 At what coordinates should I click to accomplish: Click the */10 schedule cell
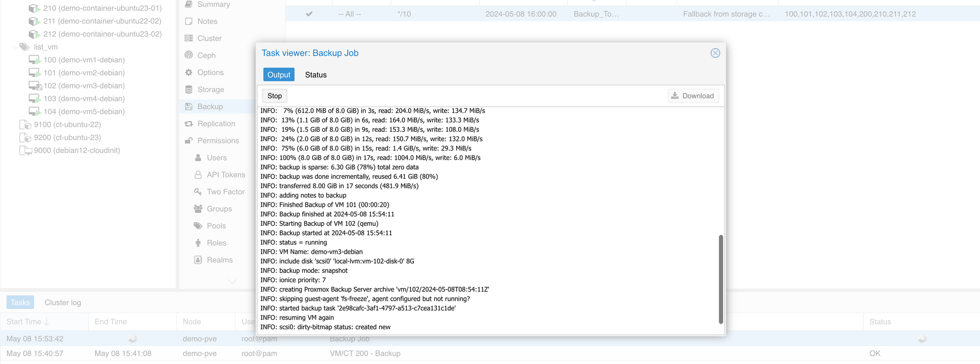coord(404,14)
